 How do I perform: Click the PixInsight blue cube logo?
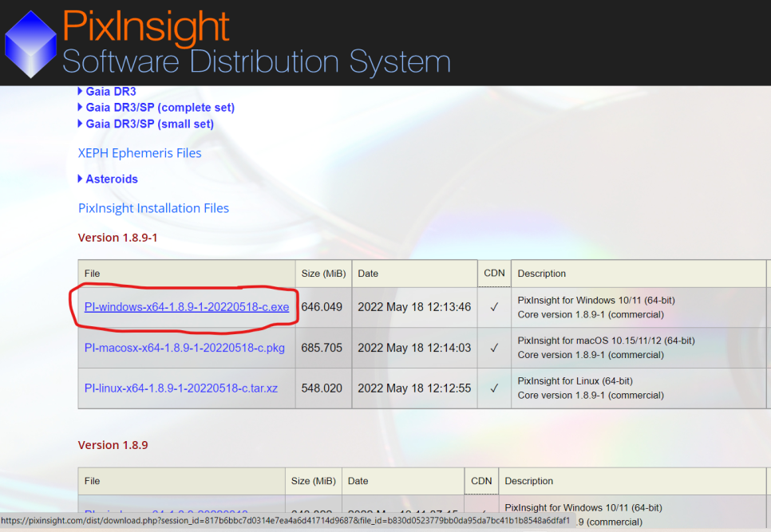[x=30, y=44]
